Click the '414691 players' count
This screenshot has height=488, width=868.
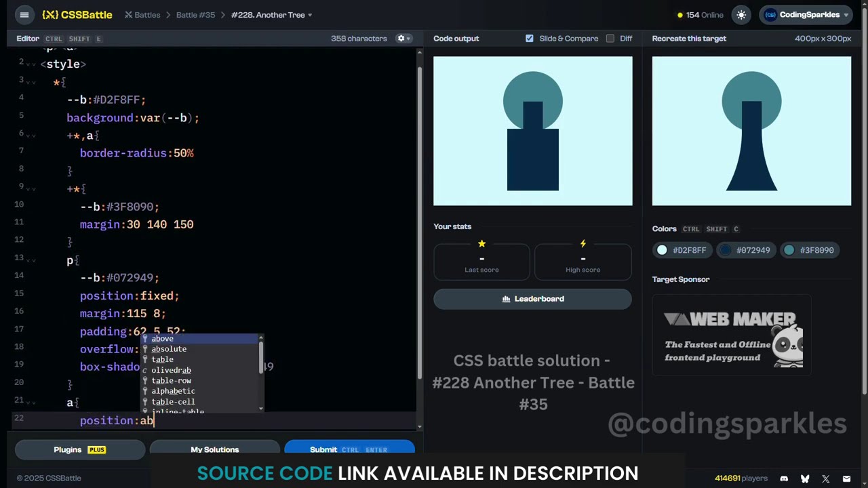click(741, 479)
